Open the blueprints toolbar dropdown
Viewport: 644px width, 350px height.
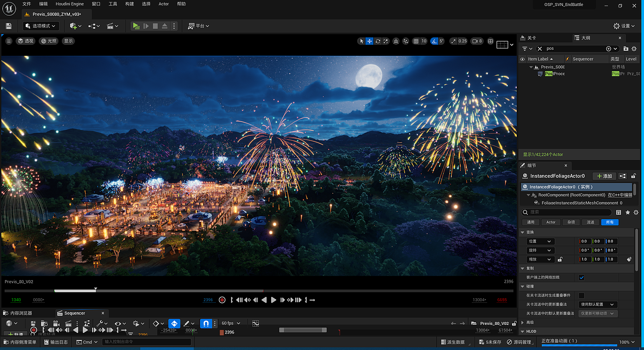coord(94,26)
